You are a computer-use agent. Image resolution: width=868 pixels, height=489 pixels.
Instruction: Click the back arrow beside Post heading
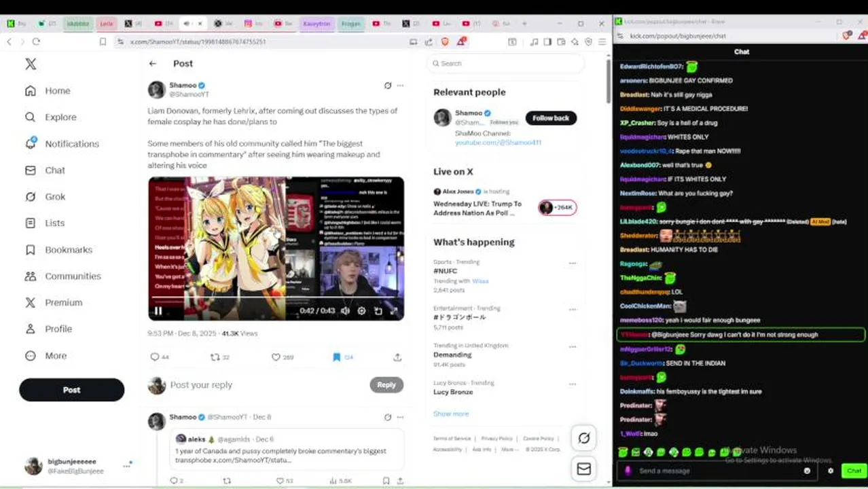[153, 64]
